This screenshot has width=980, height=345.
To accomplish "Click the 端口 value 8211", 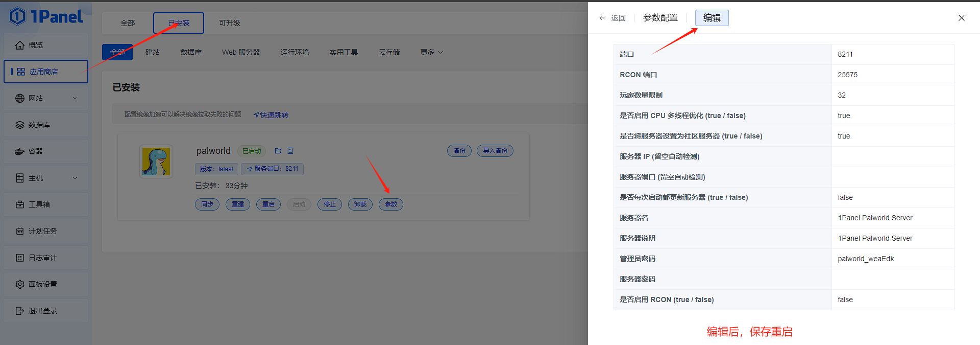I will (x=845, y=54).
